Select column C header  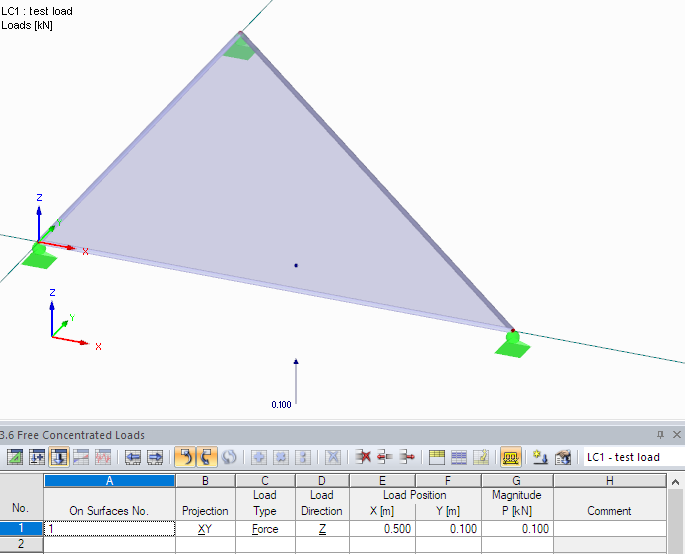click(265, 481)
